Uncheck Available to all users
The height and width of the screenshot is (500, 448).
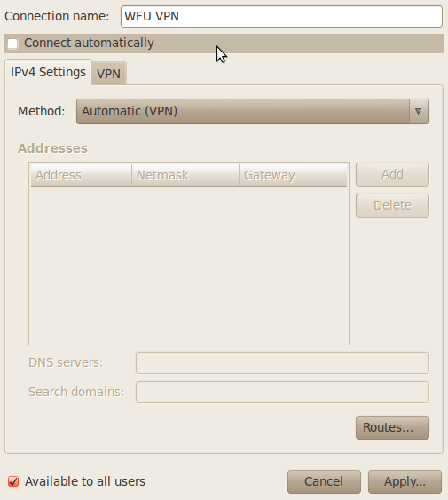(13, 481)
